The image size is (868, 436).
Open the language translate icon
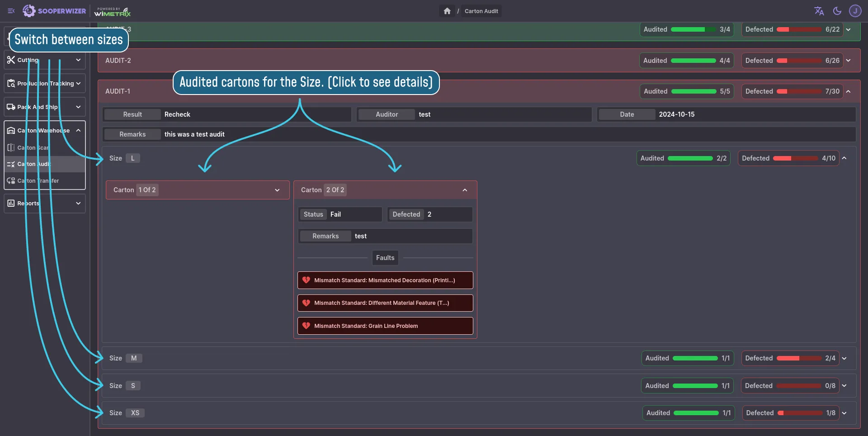click(x=819, y=11)
